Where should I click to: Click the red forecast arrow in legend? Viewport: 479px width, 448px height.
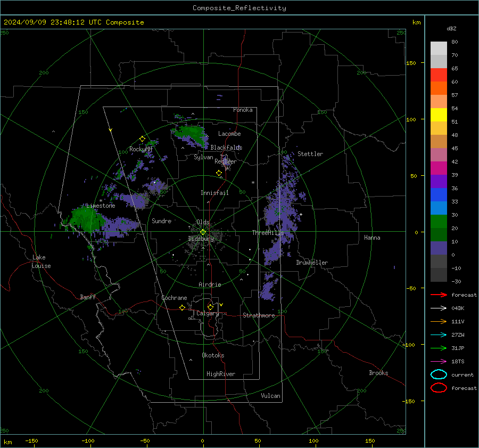point(439,295)
